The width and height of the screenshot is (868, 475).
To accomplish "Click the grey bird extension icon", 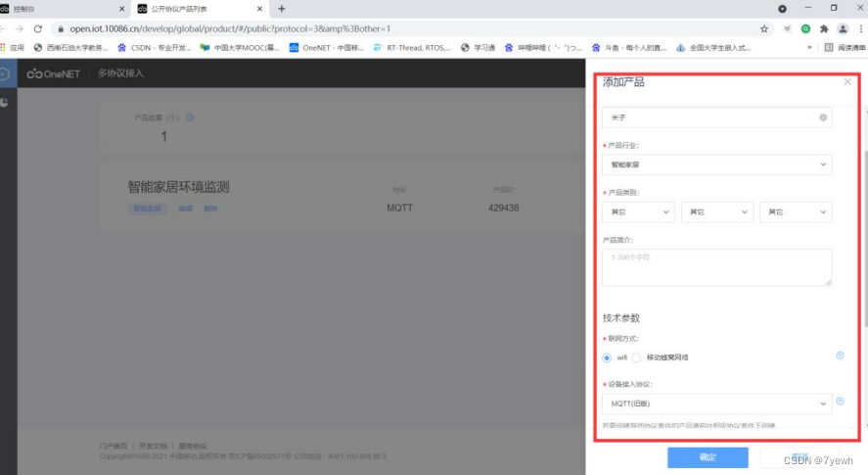I will click(787, 28).
